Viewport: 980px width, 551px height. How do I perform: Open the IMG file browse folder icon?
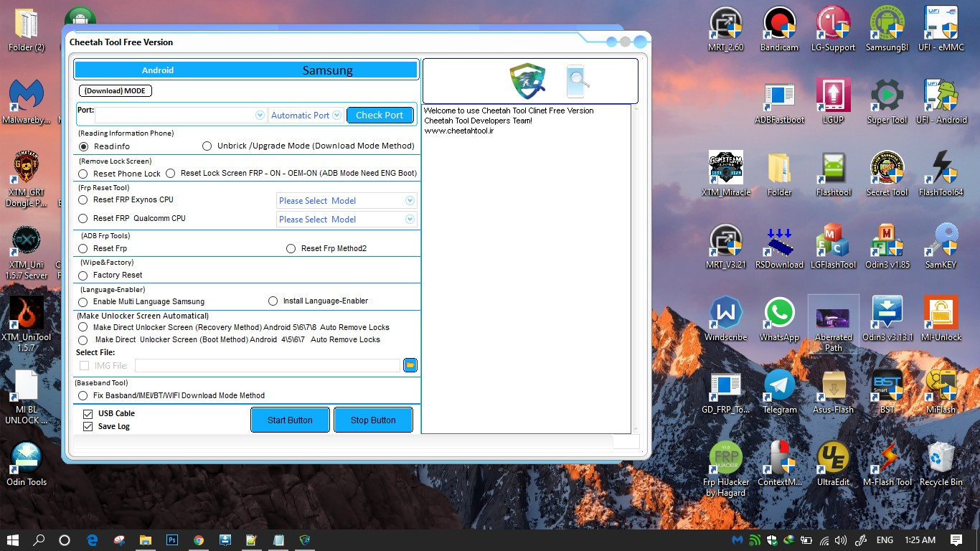tap(410, 365)
